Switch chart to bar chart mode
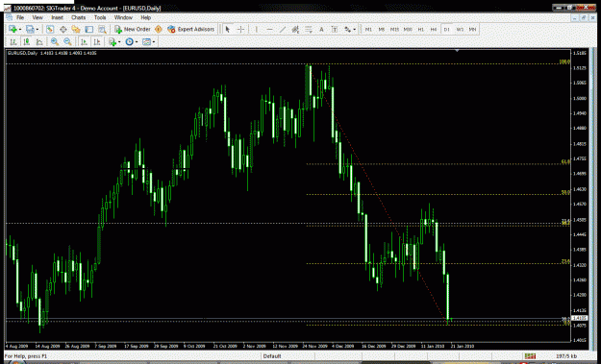This screenshot has width=601, height=364. 13,41
